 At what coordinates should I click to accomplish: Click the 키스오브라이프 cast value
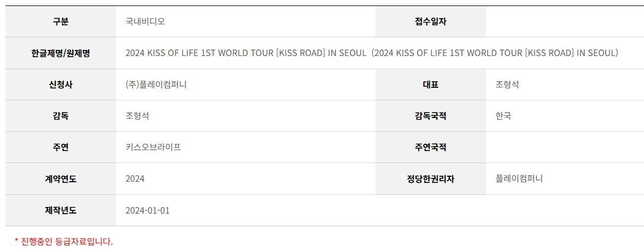(153, 148)
